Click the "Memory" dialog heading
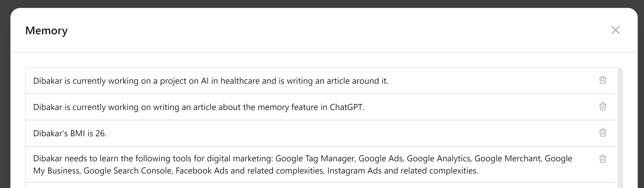644x188 pixels. pos(47,31)
